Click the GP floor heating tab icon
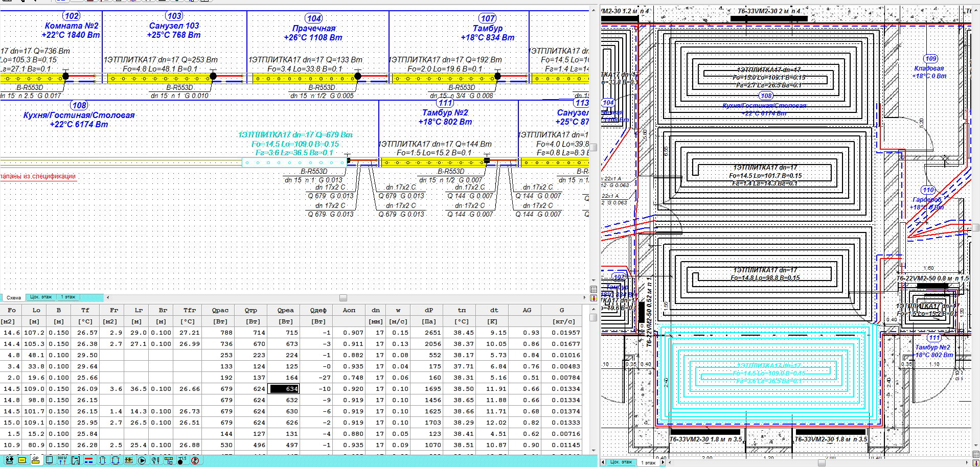This screenshot has width=980, height=467. point(35,460)
